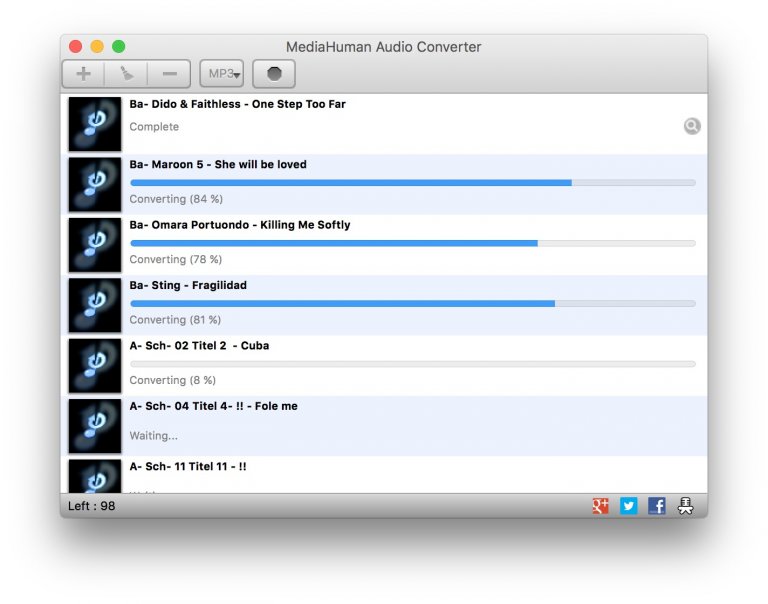Remove the selected track with the minus button
Image resolution: width=768 pixels, height=604 pixels.
169,74
